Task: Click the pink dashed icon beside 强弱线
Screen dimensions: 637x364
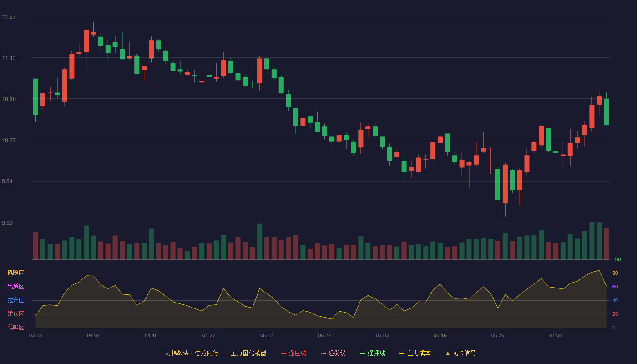Action: 324,353
